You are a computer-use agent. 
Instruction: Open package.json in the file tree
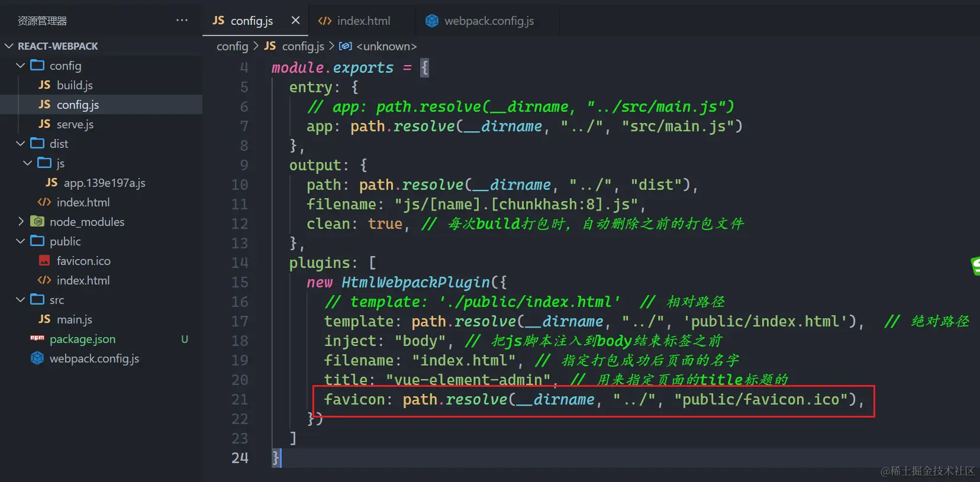pyautogui.click(x=83, y=339)
